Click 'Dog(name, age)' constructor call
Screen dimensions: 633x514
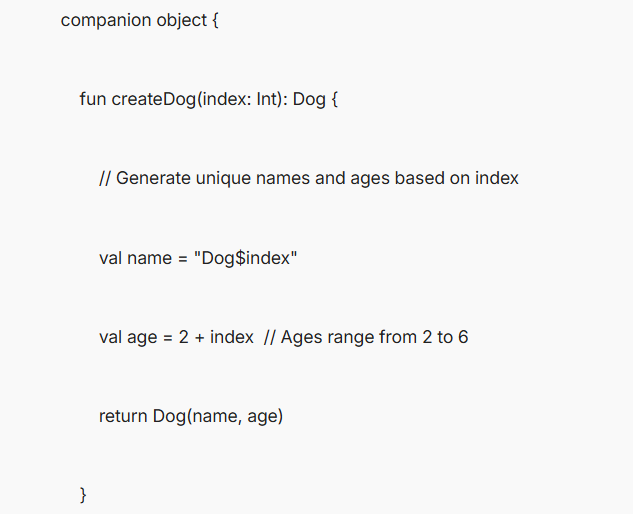click(x=218, y=416)
